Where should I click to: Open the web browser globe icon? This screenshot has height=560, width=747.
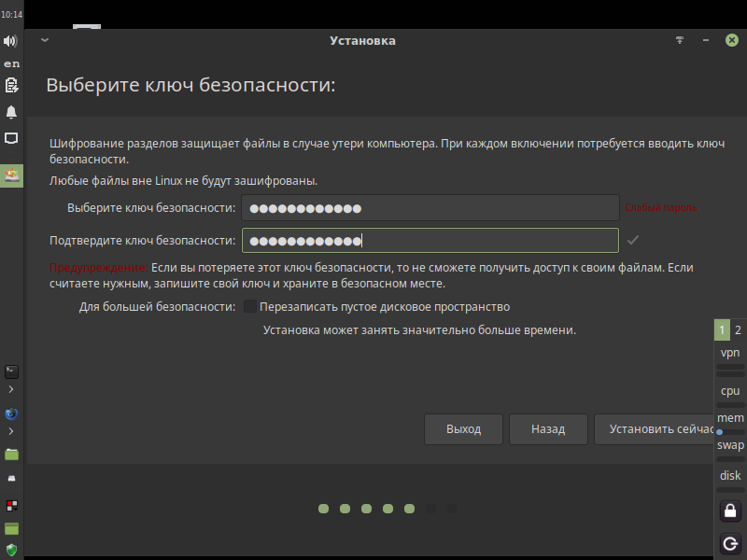pyautogui.click(x=11, y=413)
